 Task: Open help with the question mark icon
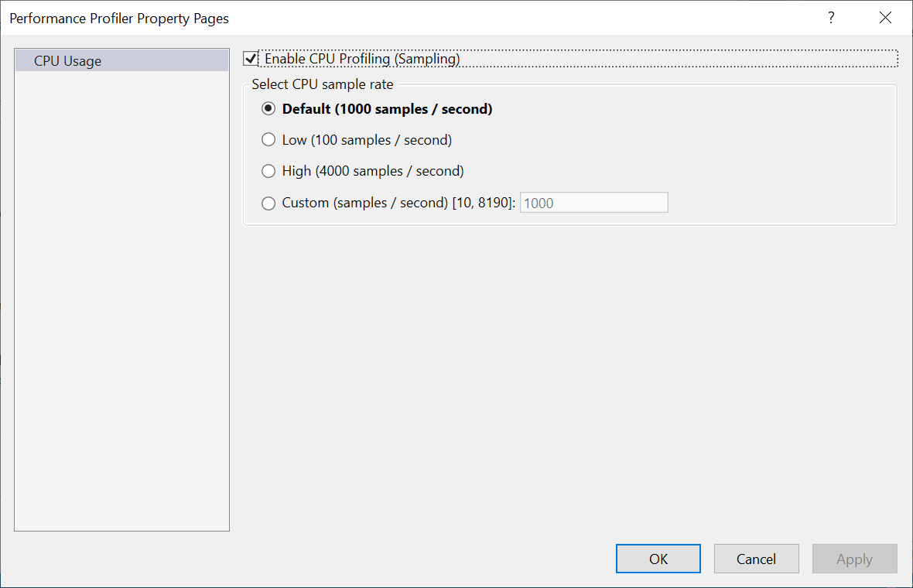[x=831, y=18]
